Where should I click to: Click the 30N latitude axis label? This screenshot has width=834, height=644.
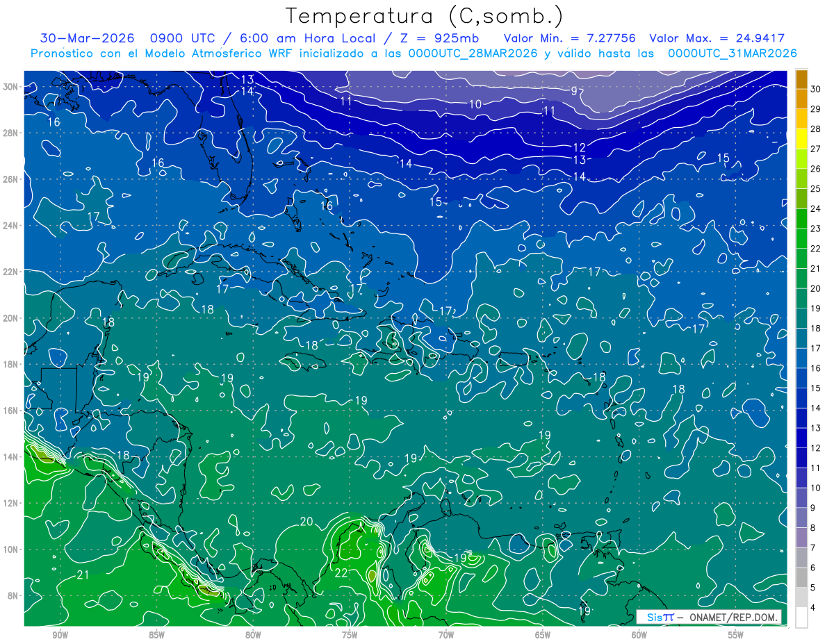point(10,87)
